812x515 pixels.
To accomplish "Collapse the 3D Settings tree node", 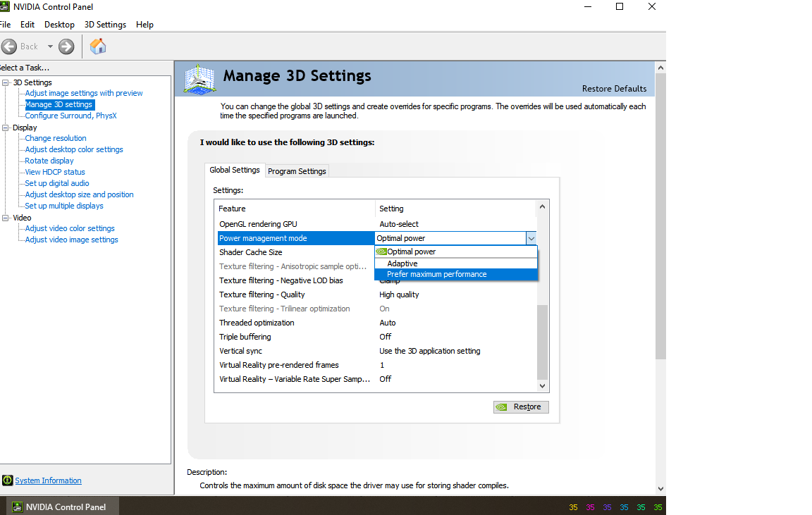I will [6, 83].
